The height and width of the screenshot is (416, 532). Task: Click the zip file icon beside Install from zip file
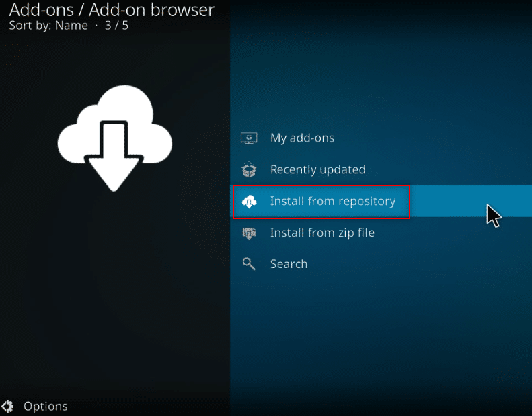tap(249, 233)
